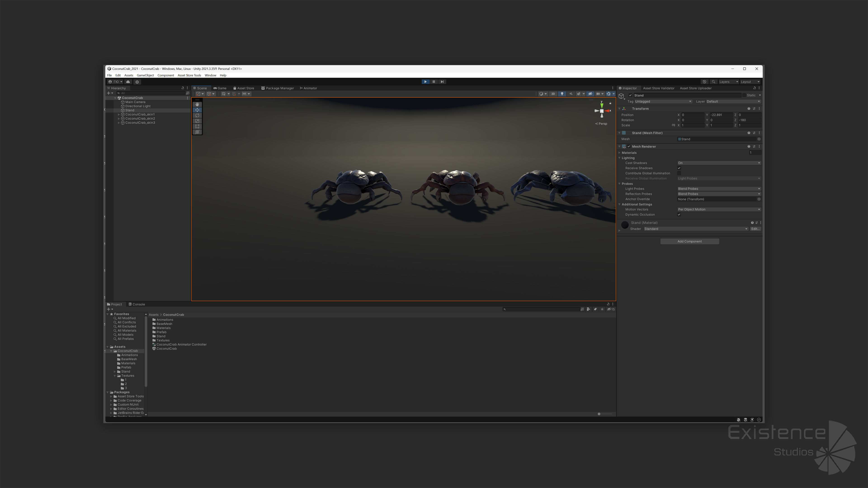Select the Rect transform tool
This screenshot has width=868, height=488.
[x=197, y=127]
